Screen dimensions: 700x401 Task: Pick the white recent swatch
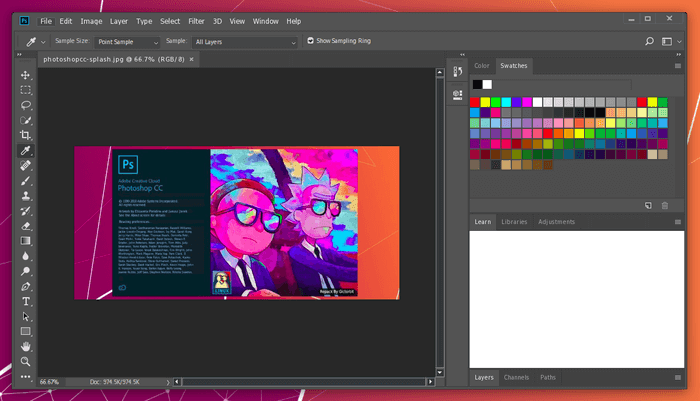(x=487, y=84)
